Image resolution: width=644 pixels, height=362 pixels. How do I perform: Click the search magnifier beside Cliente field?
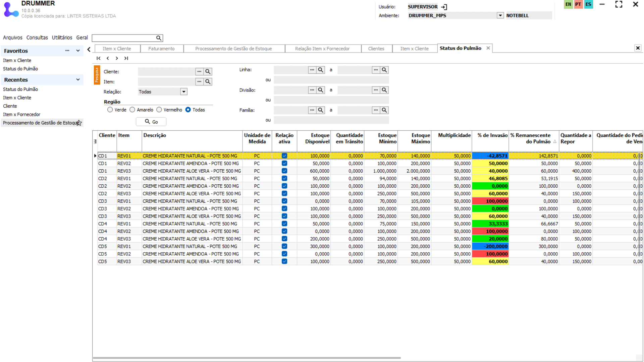pyautogui.click(x=208, y=72)
